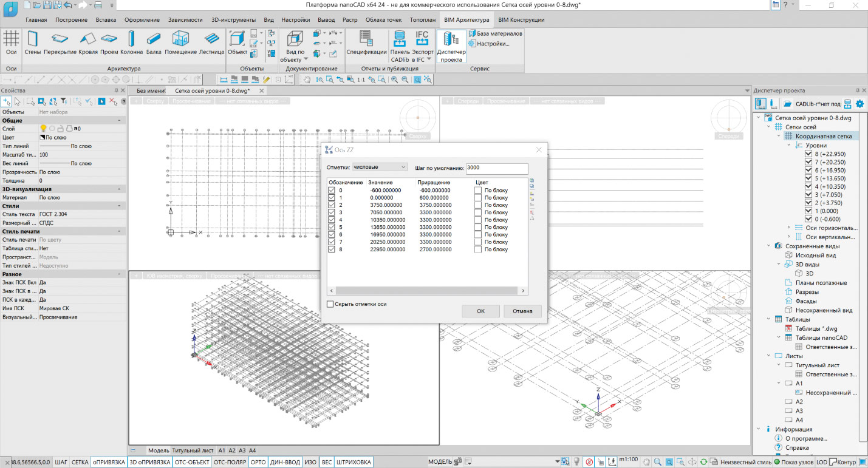868x468 pixels.
Task: Click Отмена in the Ось dialog
Action: pos(522,311)
